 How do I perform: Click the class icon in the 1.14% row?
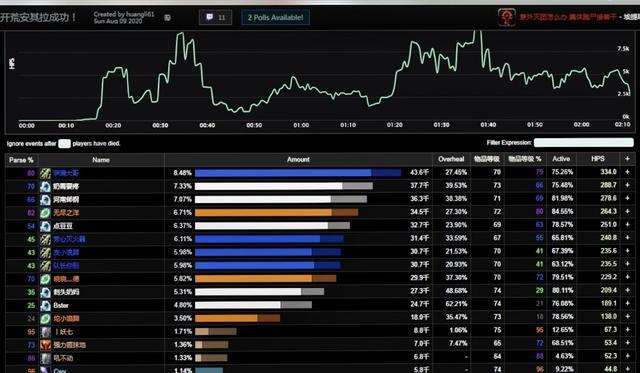click(45, 370)
